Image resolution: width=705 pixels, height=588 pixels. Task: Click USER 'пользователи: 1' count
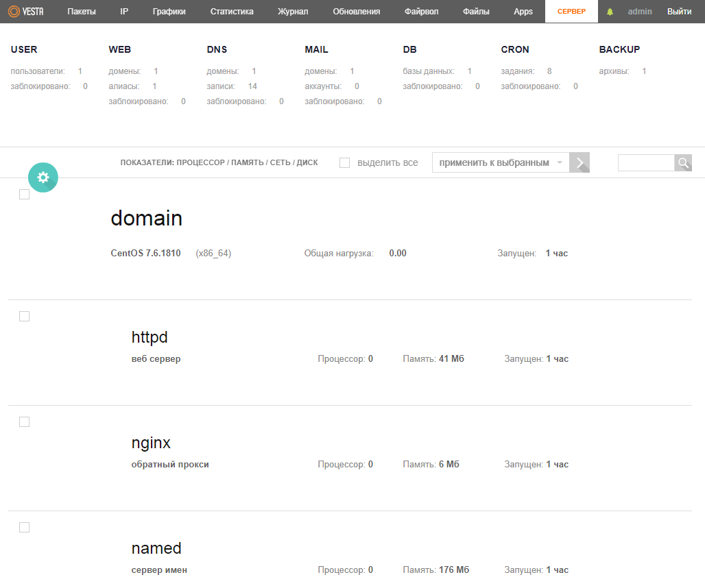(47, 71)
